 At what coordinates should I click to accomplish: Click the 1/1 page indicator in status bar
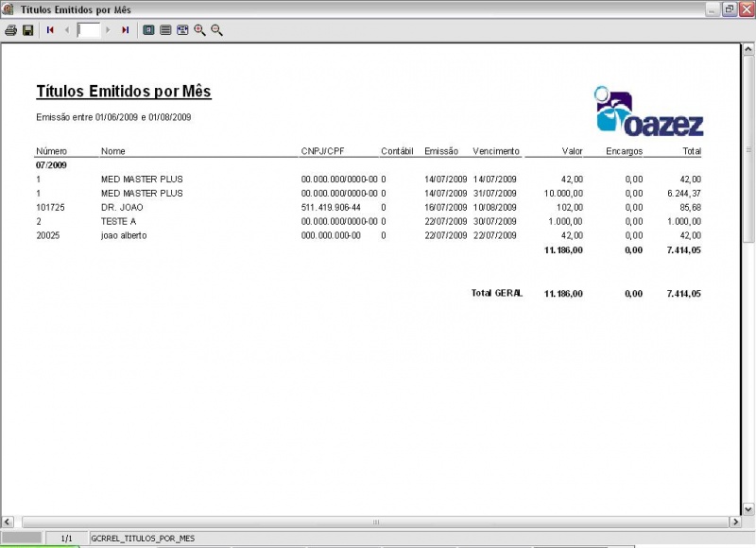(x=66, y=539)
